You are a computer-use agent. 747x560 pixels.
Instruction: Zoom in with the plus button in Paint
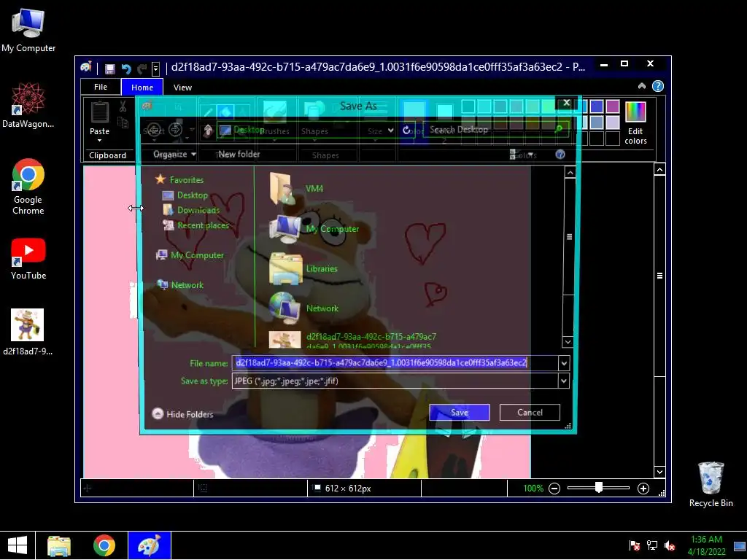click(x=643, y=489)
